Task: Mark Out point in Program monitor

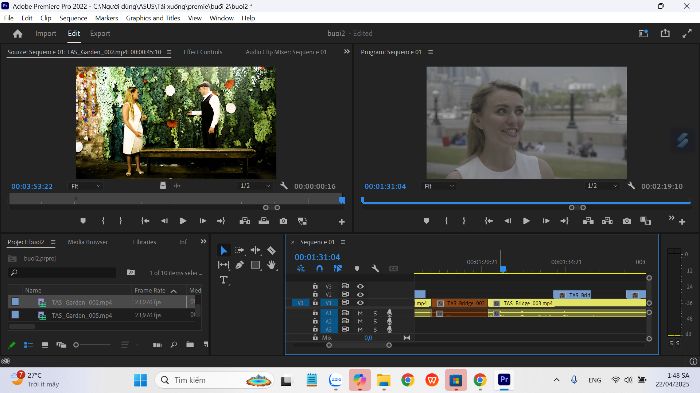Action: pyautogui.click(x=464, y=221)
